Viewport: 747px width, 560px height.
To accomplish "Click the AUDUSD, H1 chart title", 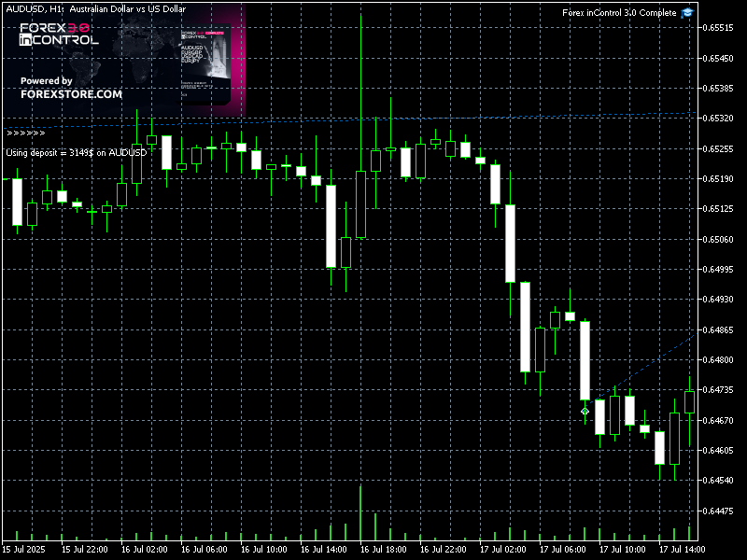I will pos(93,8).
